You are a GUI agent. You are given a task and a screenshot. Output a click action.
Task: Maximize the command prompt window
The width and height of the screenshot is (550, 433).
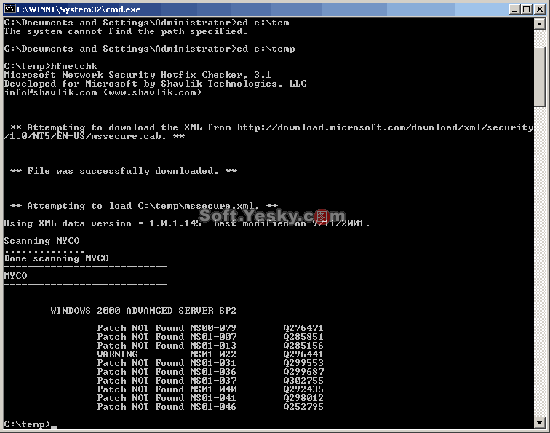click(x=526, y=9)
